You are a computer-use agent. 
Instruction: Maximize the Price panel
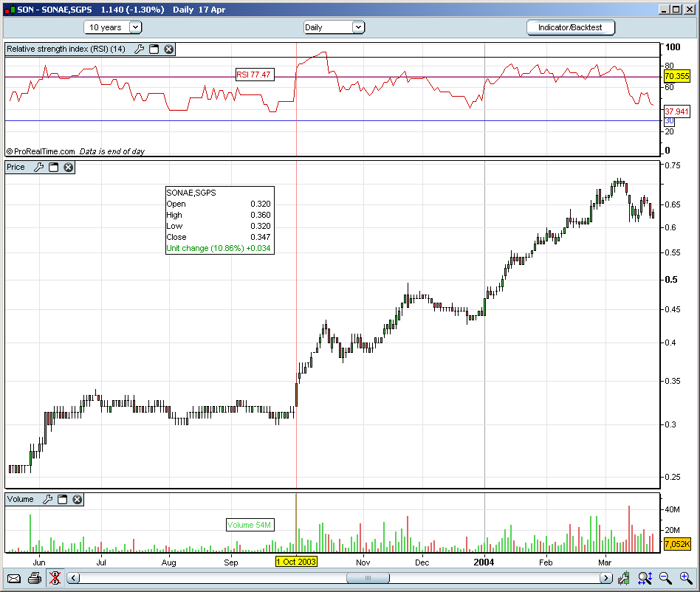[x=54, y=168]
